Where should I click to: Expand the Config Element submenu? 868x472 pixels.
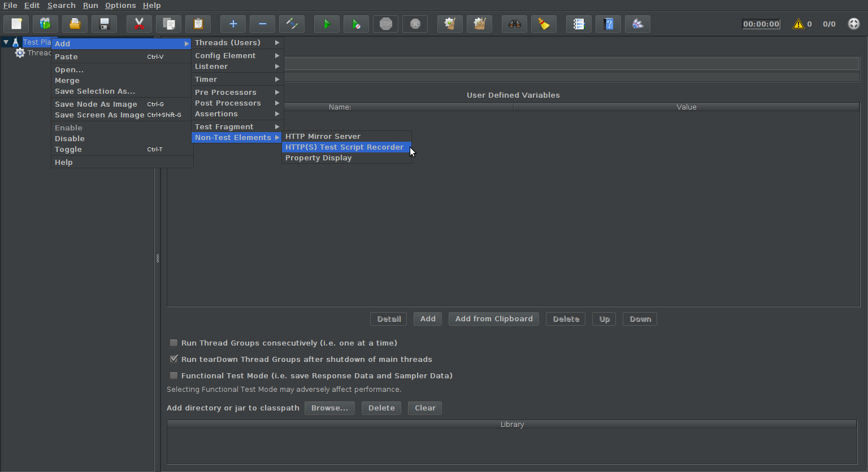[x=237, y=55]
